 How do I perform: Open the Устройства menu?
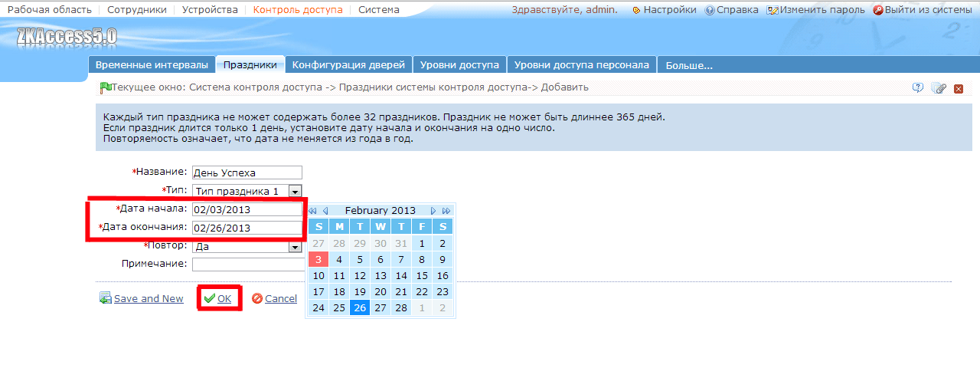pyautogui.click(x=210, y=10)
